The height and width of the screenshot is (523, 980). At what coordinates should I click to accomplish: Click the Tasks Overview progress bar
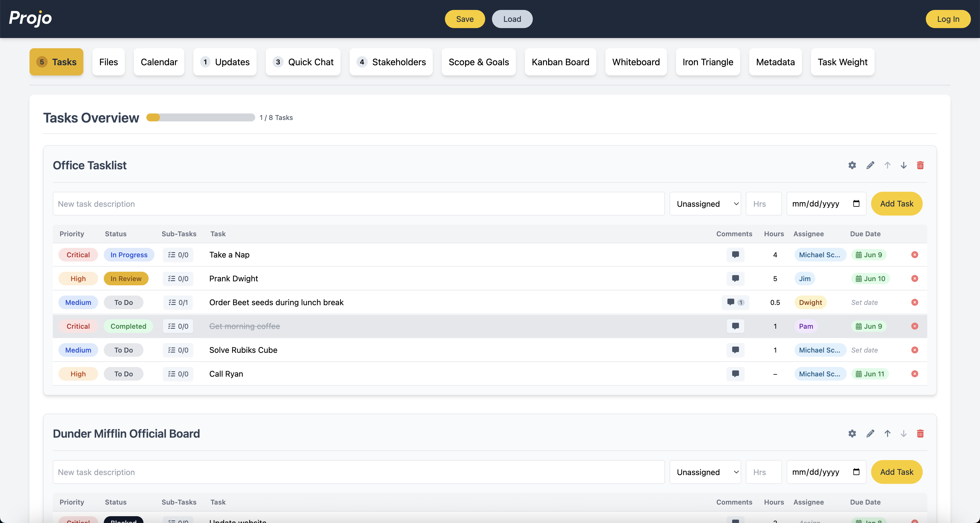click(x=200, y=118)
